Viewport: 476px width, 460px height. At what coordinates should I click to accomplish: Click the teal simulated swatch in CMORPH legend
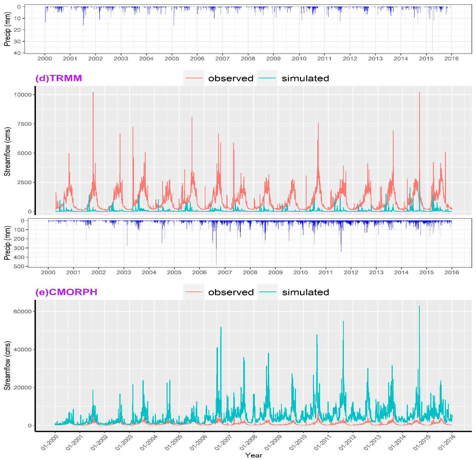[x=267, y=292]
